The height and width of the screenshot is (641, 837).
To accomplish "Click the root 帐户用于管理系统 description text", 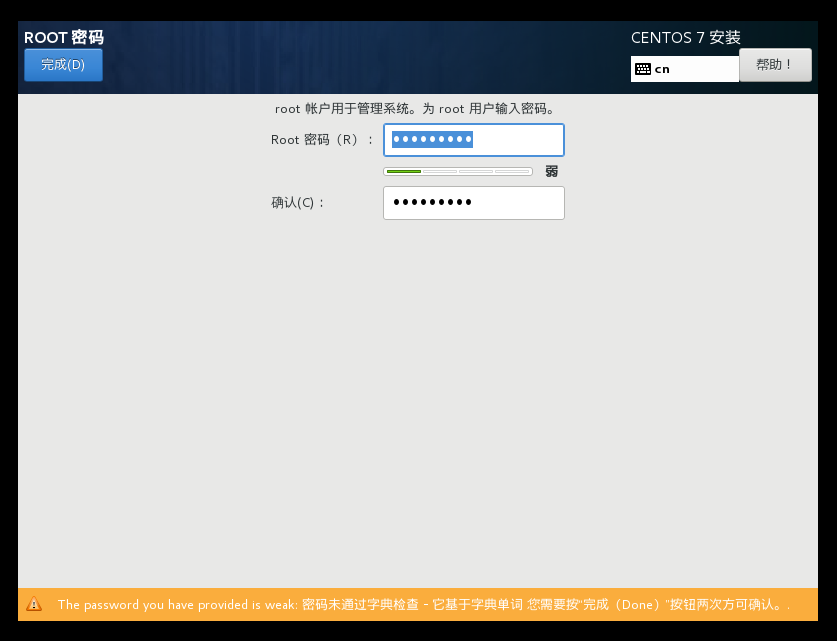I will tap(416, 109).
